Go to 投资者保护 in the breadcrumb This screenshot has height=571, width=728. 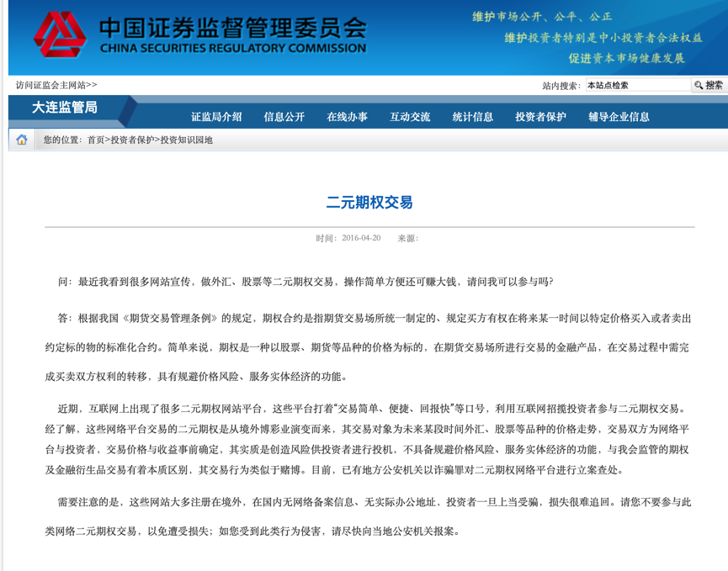point(132,140)
